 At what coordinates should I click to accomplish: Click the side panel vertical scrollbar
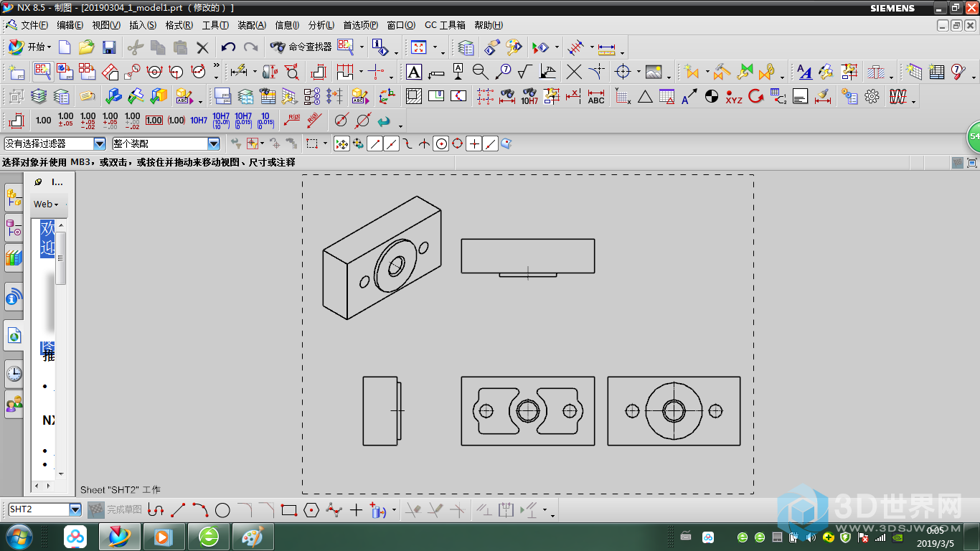(x=61, y=258)
